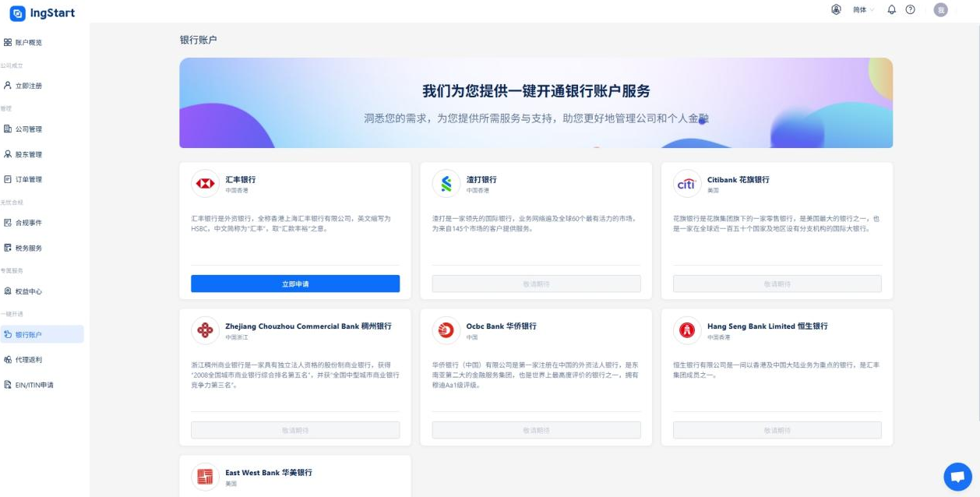Click the blue 立即申请 button for 汇丰银行

294,284
